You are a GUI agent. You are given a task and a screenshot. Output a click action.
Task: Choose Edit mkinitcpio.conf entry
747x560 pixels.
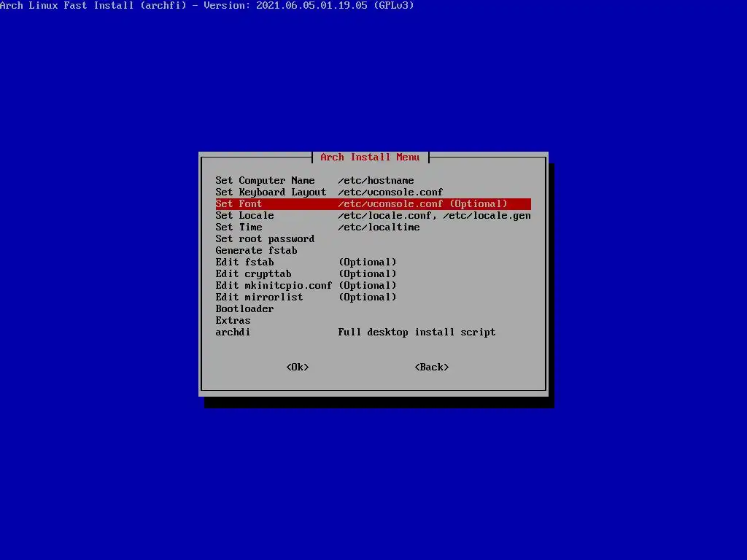373,285
